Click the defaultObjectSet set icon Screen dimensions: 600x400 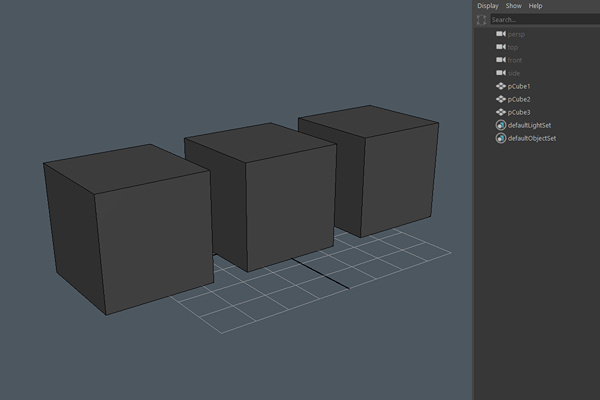pyautogui.click(x=500, y=138)
